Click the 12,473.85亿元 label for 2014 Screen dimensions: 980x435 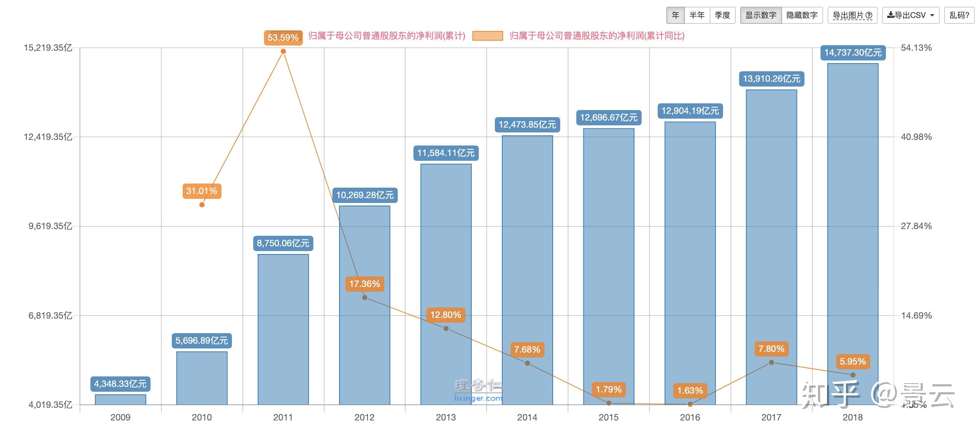click(x=527, y=124)
